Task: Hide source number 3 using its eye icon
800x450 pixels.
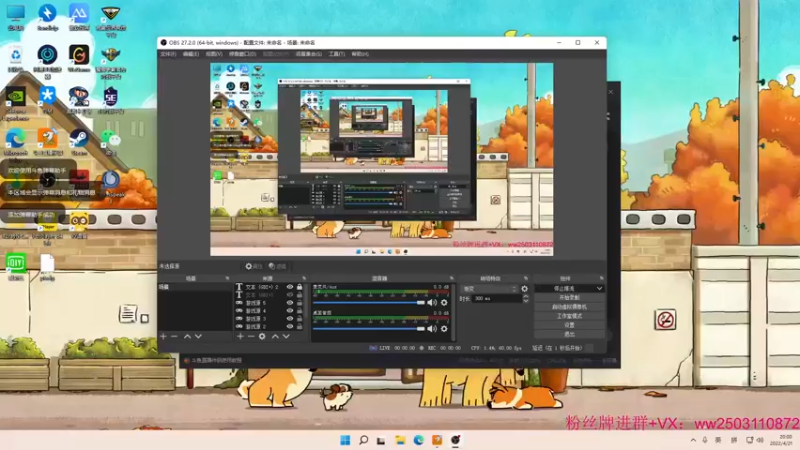Action: pyautogui.click(x=290, y=318)
